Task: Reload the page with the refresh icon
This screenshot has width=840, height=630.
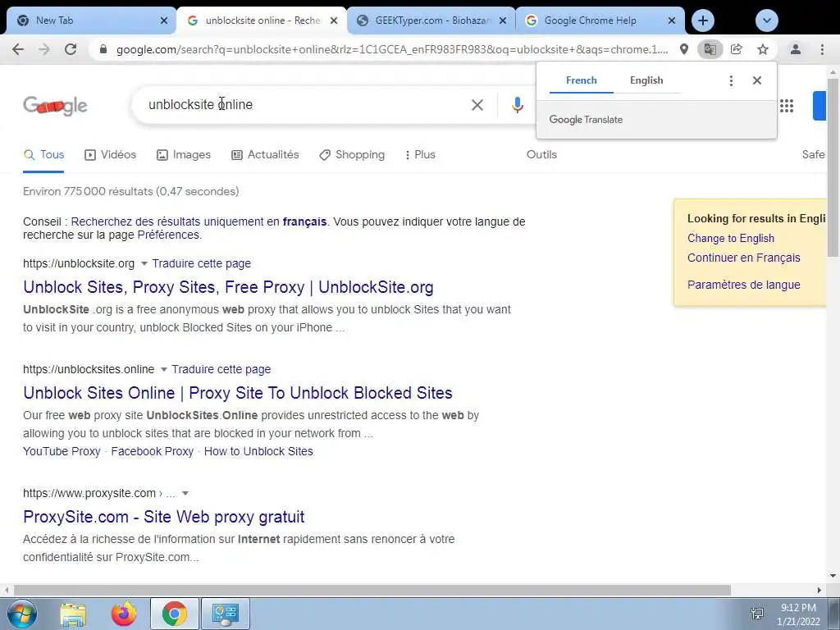Action: point(71,49)
